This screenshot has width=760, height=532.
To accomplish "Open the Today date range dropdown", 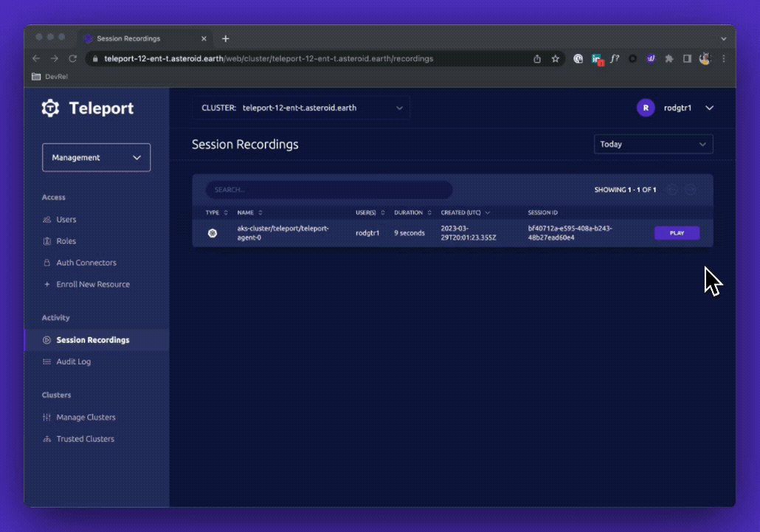I will click(x=653, y=145).
